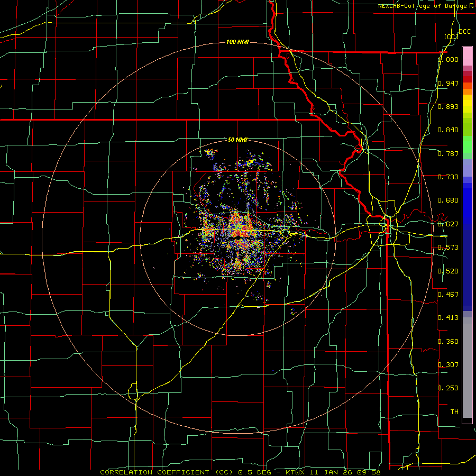This screenshot has height=476, width=476.
Task: Pick the pink swatch atop the color bar
Action: click(467, 56)
